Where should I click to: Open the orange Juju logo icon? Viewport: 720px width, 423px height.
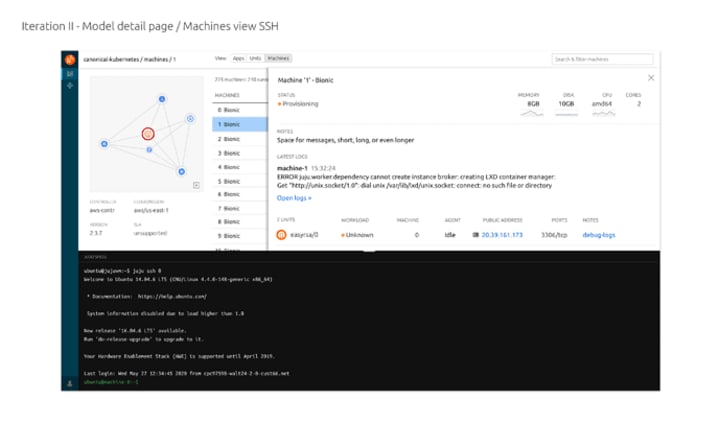click(x=70, y=59)
